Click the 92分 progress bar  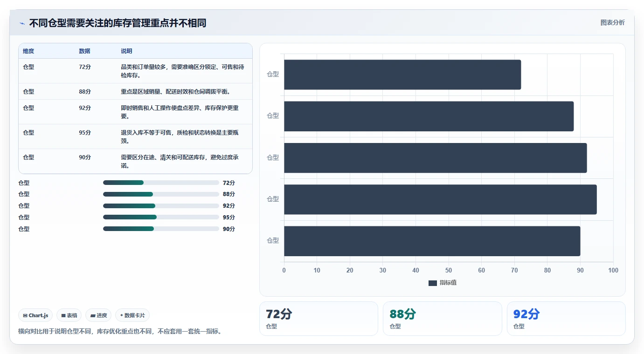161,205
